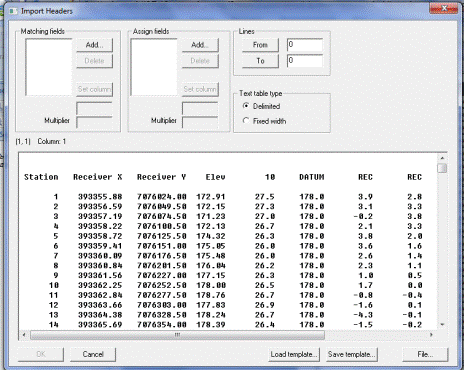This screenshot has width=464, height=370.
Task: Click value 7076074.50 in station 3 row
Action: (x=161, y=216)
